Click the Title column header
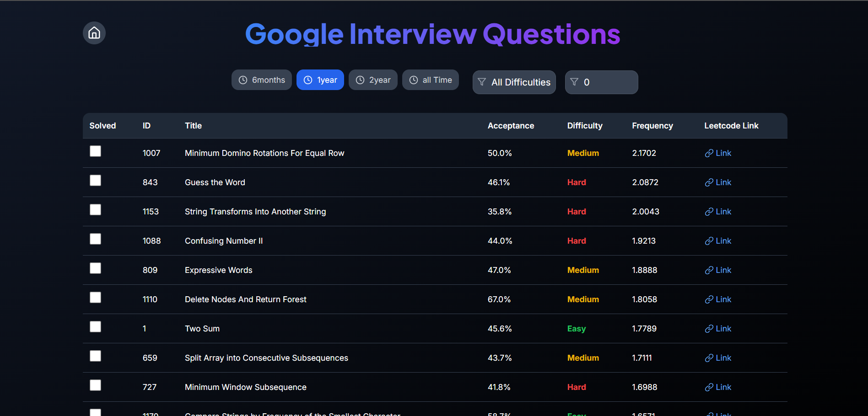This screenshot has height=416, width=868. tap(193, 126)
